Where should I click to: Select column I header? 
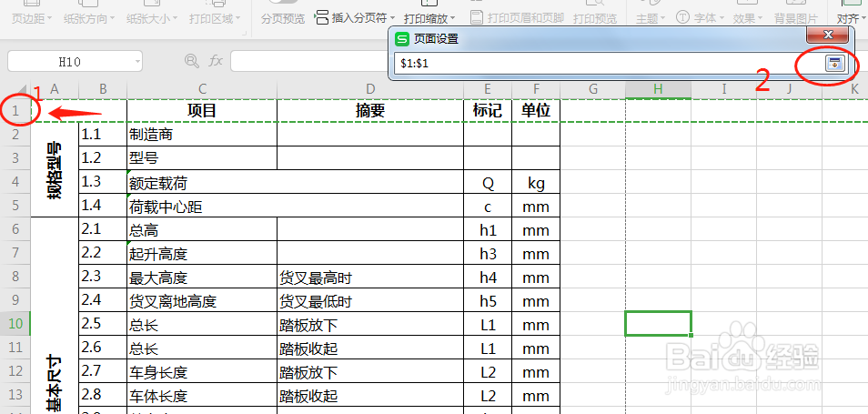point(723,88)
